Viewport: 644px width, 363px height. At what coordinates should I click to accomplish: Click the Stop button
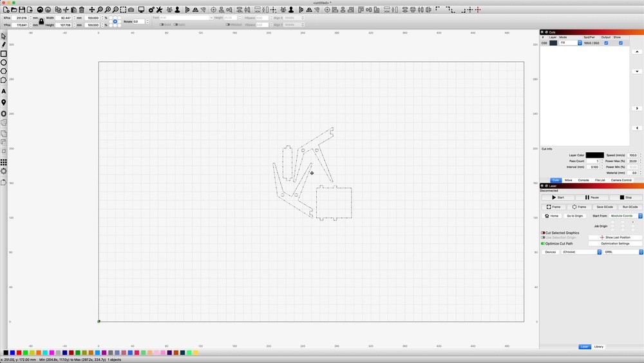(626, 197)
